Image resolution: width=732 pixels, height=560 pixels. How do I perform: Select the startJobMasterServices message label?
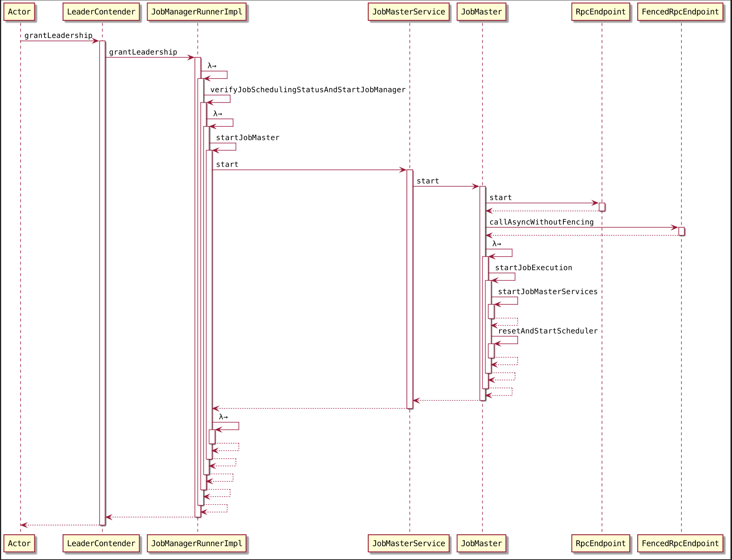(548, 292)
